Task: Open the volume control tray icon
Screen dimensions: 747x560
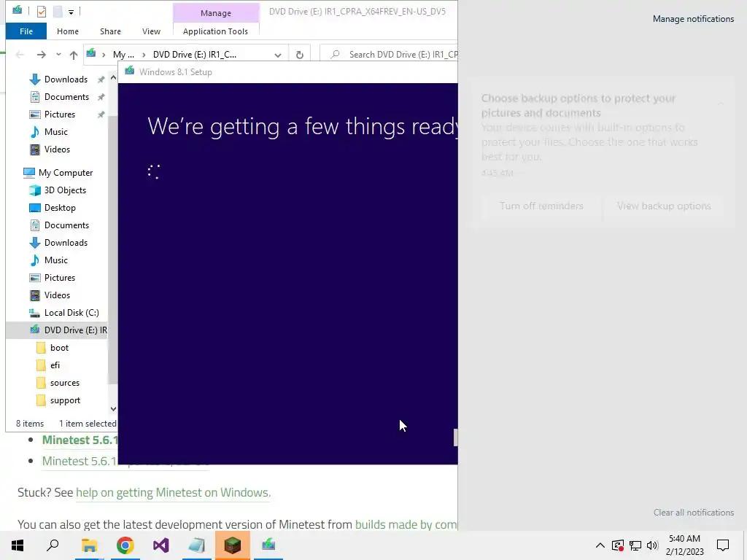Action: (x=652, y=545)
